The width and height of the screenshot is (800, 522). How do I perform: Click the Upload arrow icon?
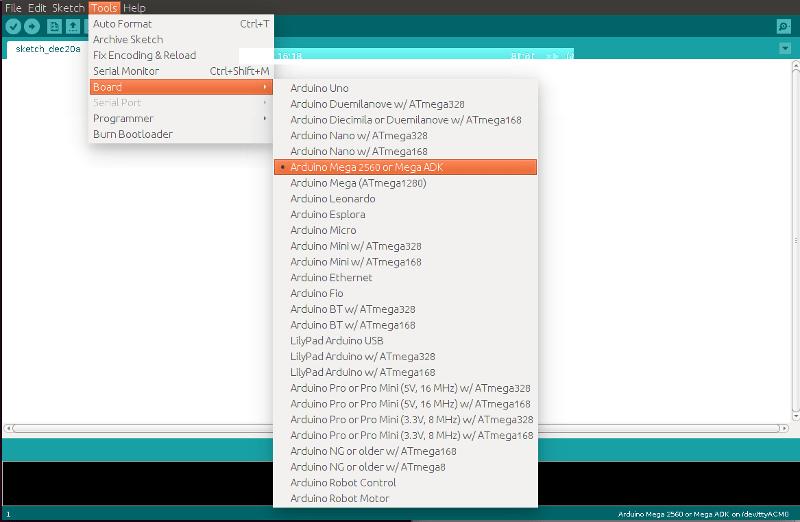(31, 26)
